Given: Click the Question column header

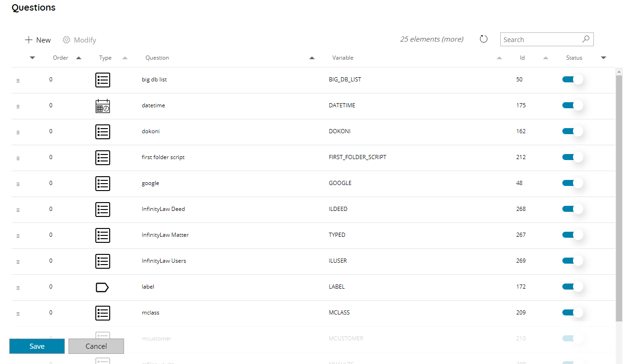Looking at the screenshot, I should (x=157, y=58).
